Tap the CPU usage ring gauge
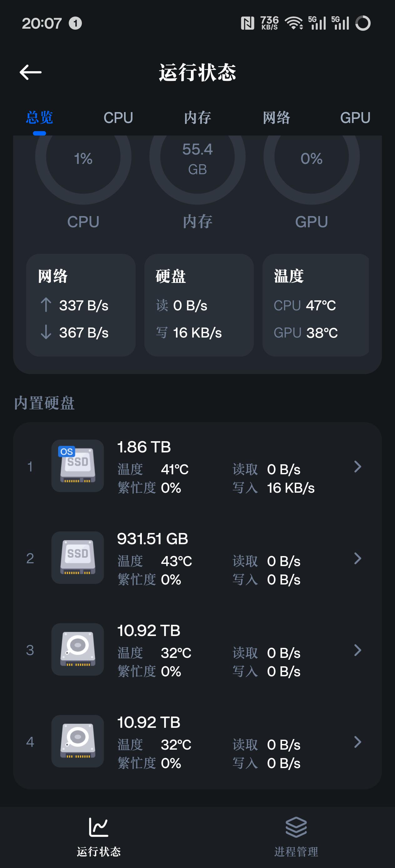 83,158
